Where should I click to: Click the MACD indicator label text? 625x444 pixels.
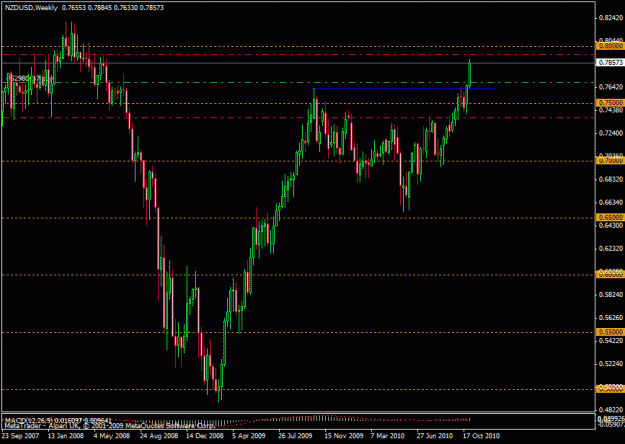tap(58, 420)
